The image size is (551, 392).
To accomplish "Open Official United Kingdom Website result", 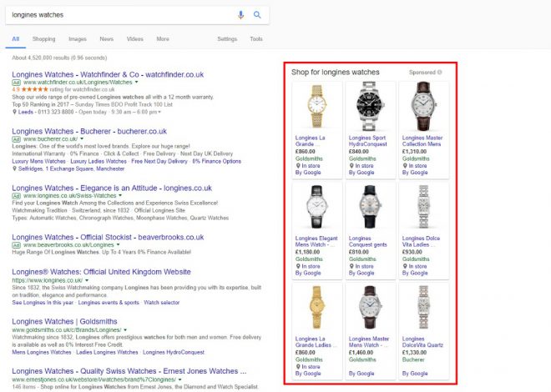I will pos(101,272).
